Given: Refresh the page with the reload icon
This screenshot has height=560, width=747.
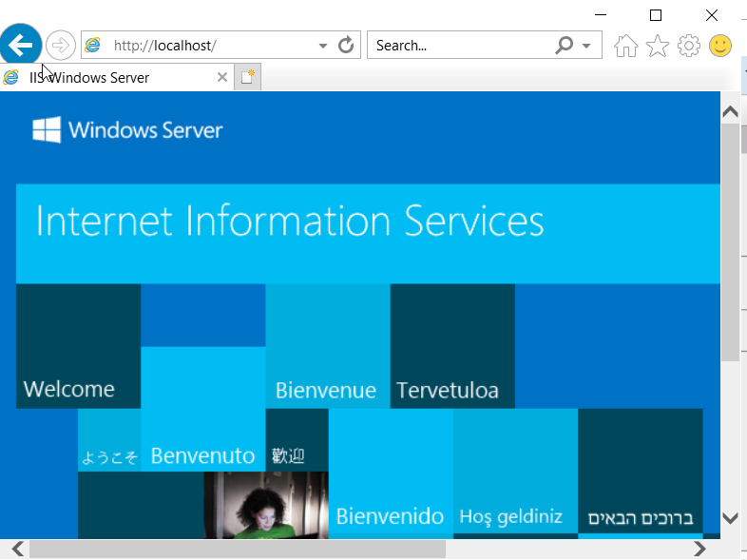Looking at the screenshot, I should point(346,45).
